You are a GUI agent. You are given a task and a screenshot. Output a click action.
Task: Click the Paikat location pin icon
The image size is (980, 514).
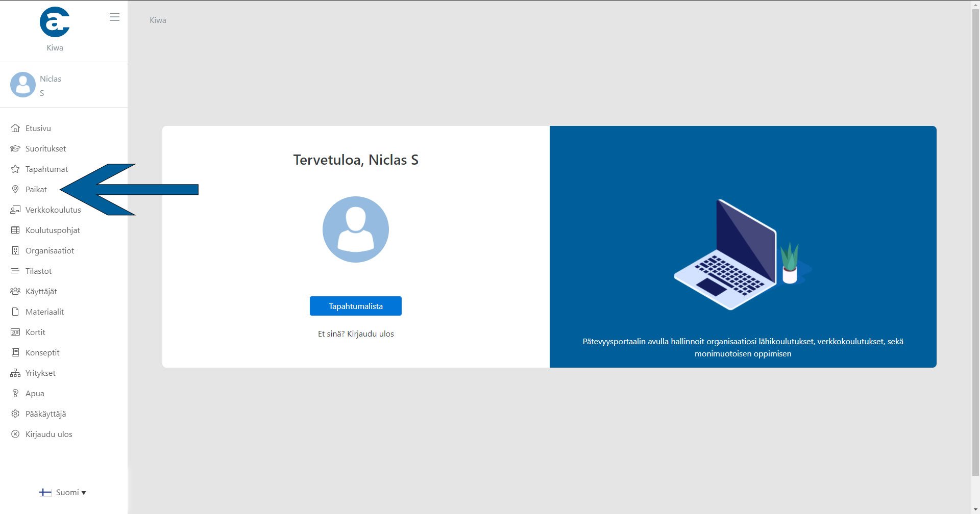pos(15,190)
